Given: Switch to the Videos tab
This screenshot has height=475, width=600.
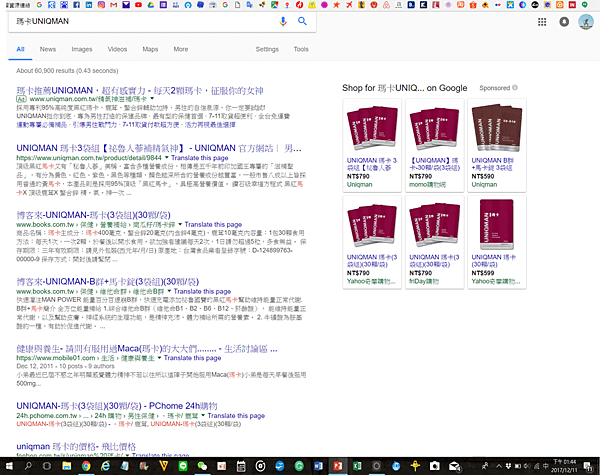Looking at the screenshot, I should coord(117,49).
